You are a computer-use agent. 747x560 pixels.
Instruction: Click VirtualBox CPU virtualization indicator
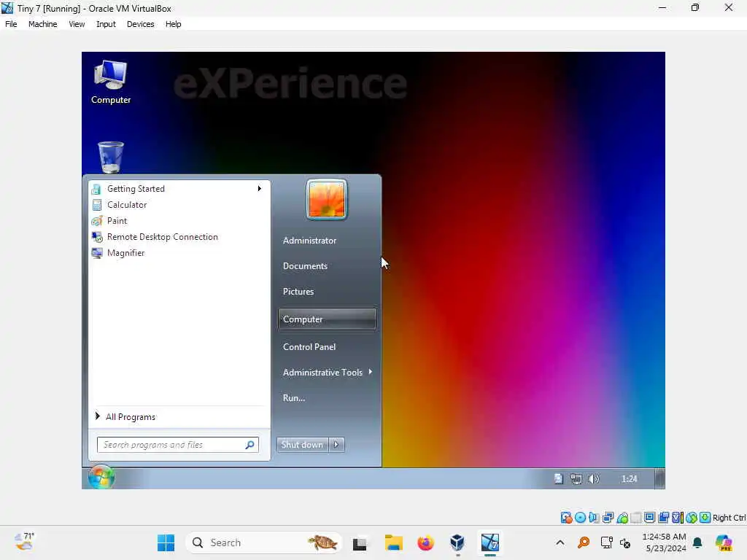point(678,518)
